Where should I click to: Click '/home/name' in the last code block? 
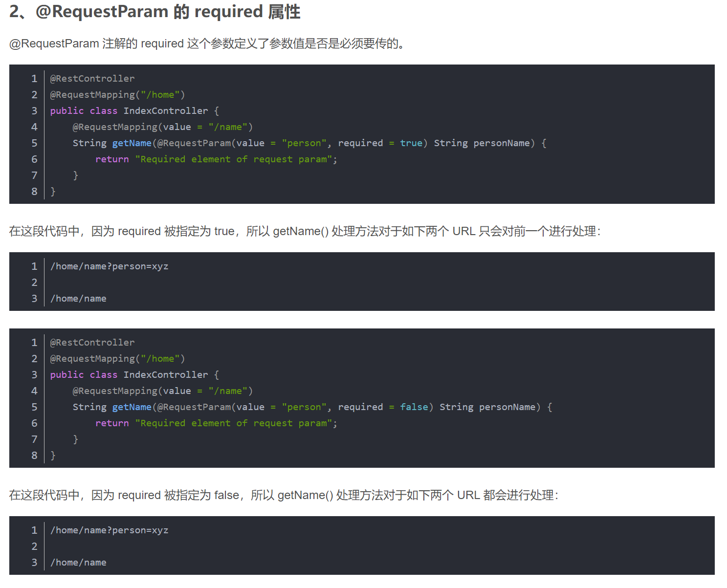click(x=78, y=562)
